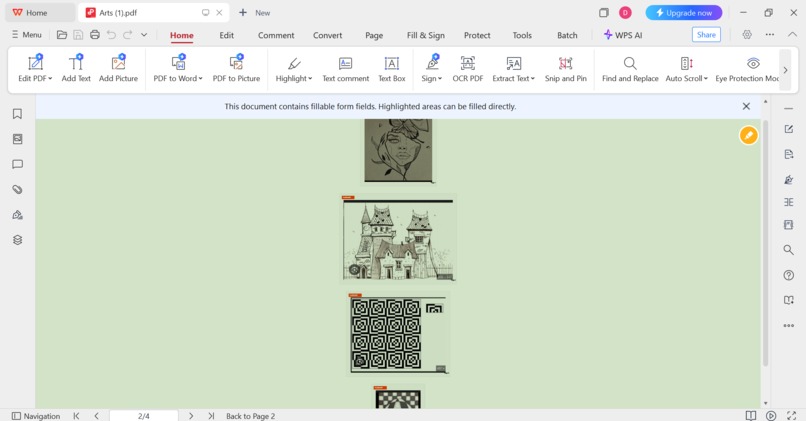Switch to the Tools tab
806x421 pixels.
[522, 35]
